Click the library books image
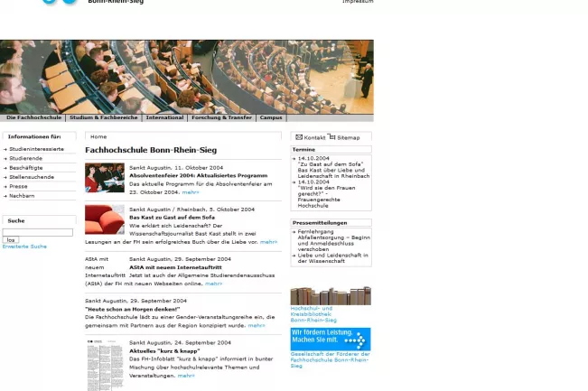Image resolution: width=588 pixels, height=391 pixels. (x=331, y=296)
